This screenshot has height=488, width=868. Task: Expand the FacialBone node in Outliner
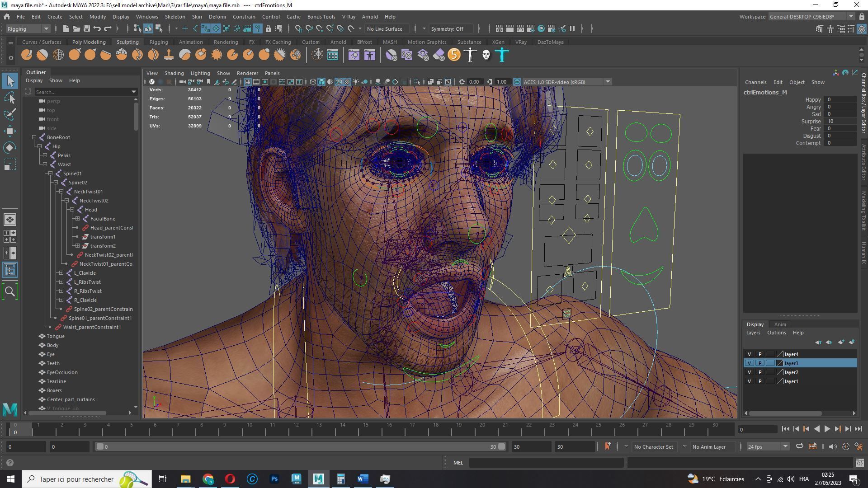78,219
